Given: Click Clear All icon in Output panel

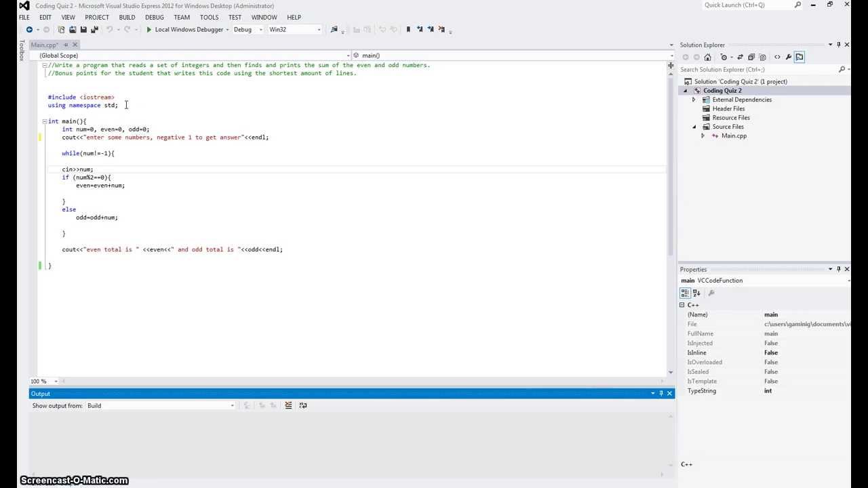Looking at the screenshot, I should pyautogui.click(x=288, y=405).
